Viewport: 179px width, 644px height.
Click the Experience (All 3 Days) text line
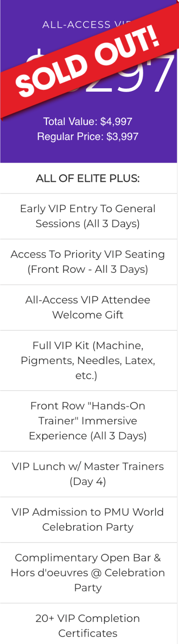pos(88,436)
